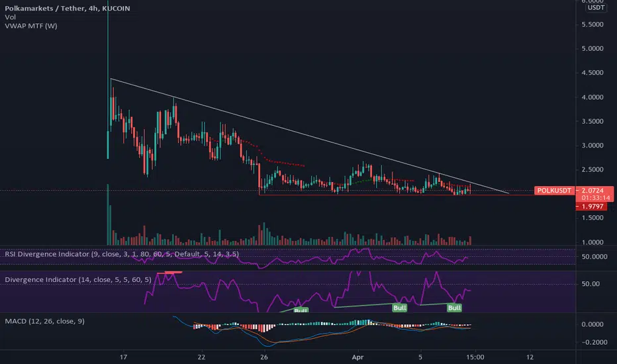Open the RSI Divergence Indicator legend

click(122, 254)
